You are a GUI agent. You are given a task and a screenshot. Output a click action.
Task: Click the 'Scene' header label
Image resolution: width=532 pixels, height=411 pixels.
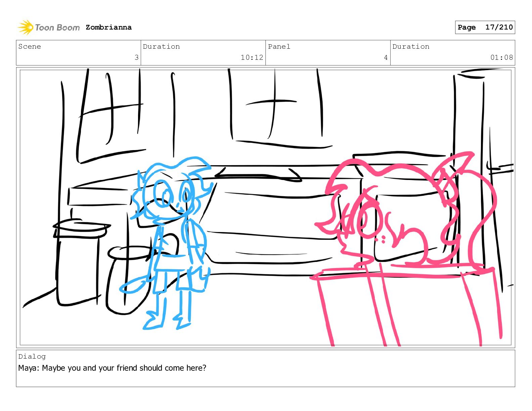pos(30,46)
